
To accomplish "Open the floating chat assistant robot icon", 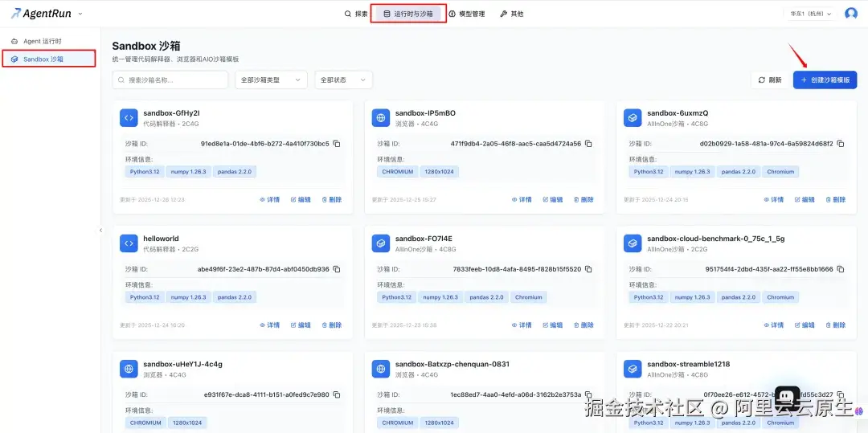I will 788,398.
